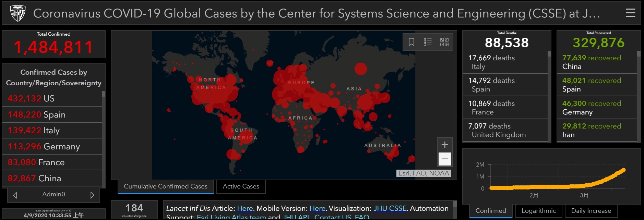Image resolution: width=644 pixels, height=220 pixels.
Task: Select Italy in confirmed cases list
Action: coord(52,130)
